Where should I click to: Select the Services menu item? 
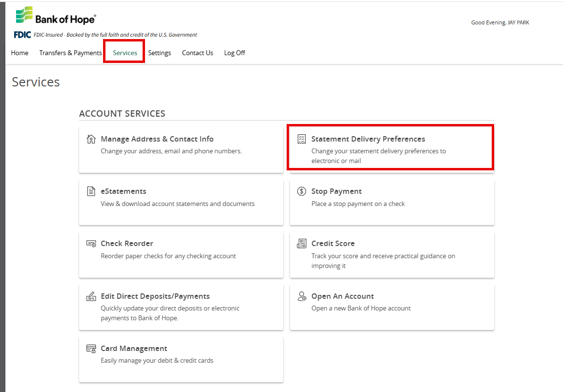pos(125,53)
